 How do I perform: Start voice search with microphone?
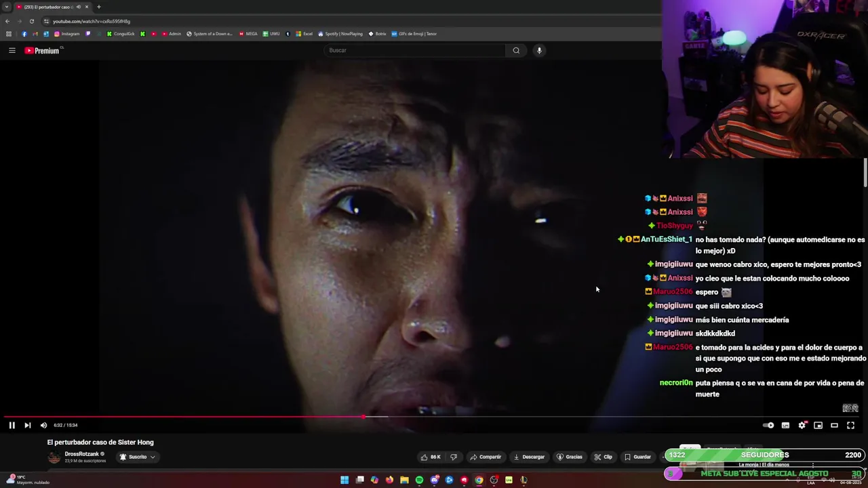539,50
